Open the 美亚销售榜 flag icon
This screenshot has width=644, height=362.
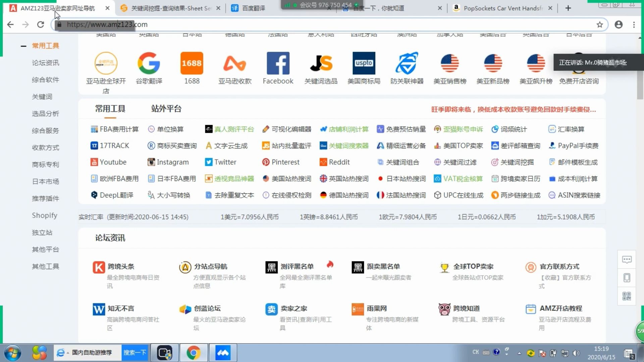[x=450, y=63]
